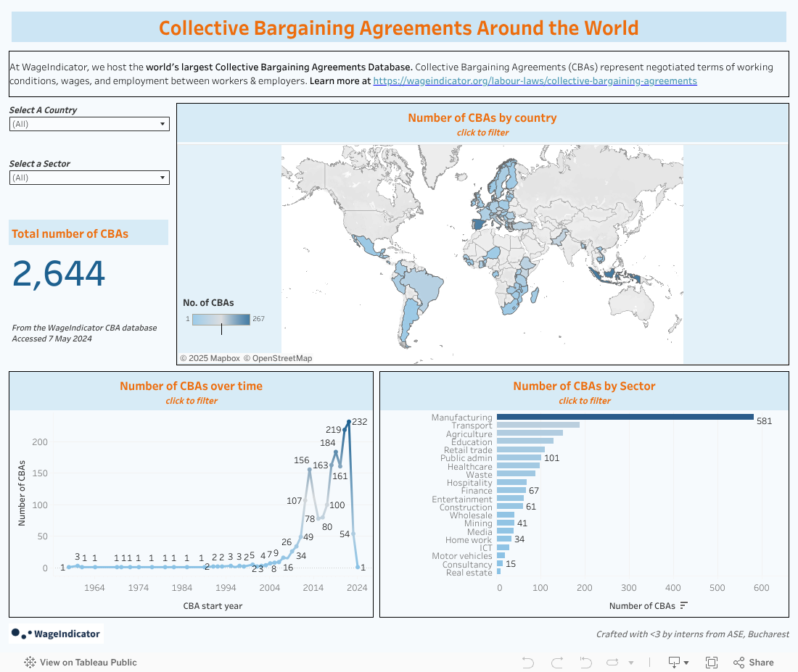The image size is (798, 672).
Task: Open the Download options icon
Action: click(675, 662)
